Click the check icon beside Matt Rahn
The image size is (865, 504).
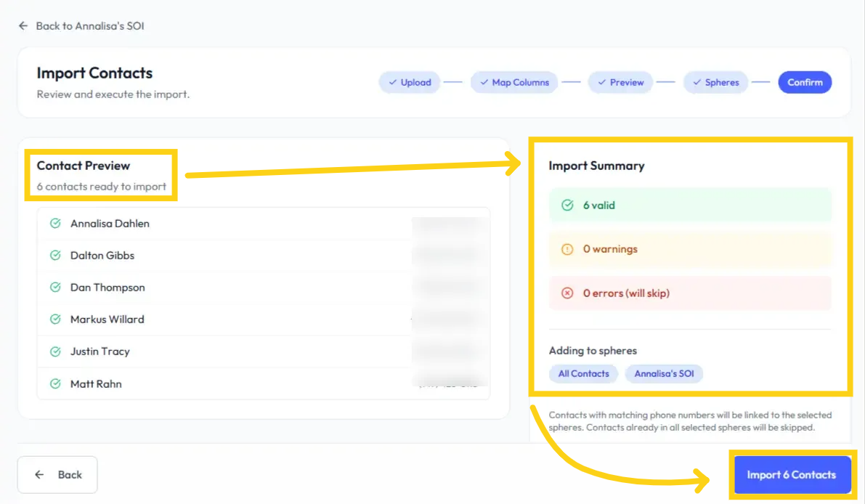(55, 383)
